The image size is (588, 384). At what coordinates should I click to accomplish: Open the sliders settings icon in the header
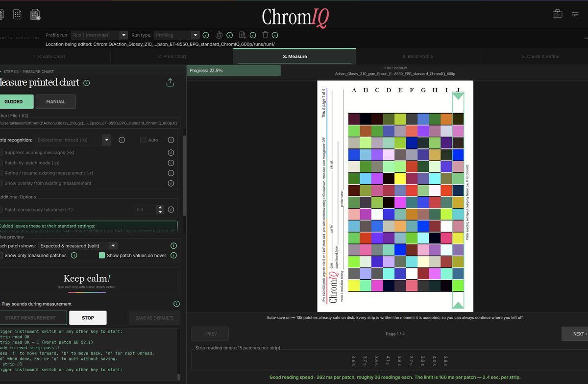tap(575, 14)
